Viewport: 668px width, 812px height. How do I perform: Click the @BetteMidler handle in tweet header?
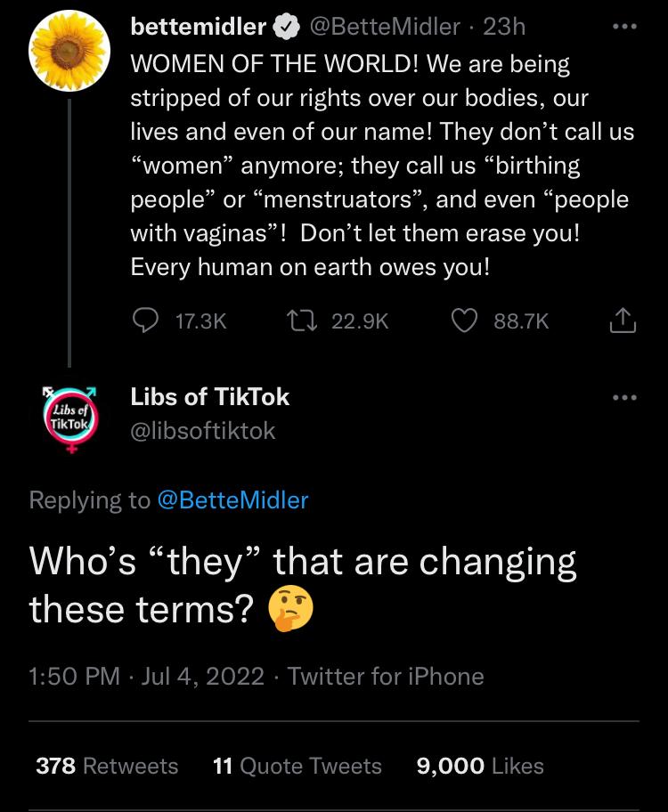[385, 28]
